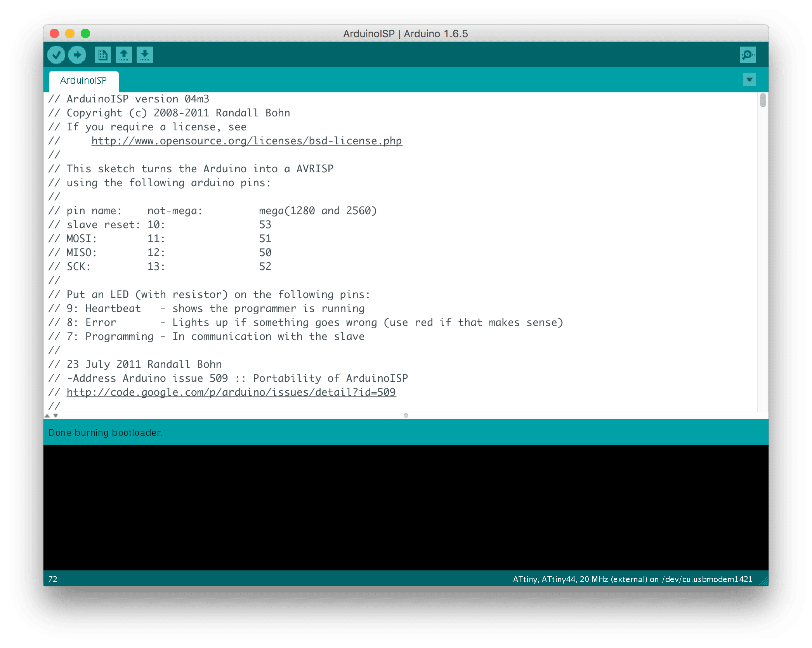This screenshot has height=648, width=812.
Task: Click the Upload arrow icon
Action: coord(77,55)
